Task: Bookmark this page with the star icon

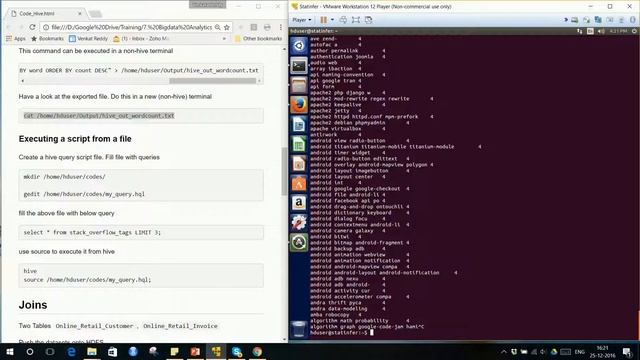Action: point(227,27)
